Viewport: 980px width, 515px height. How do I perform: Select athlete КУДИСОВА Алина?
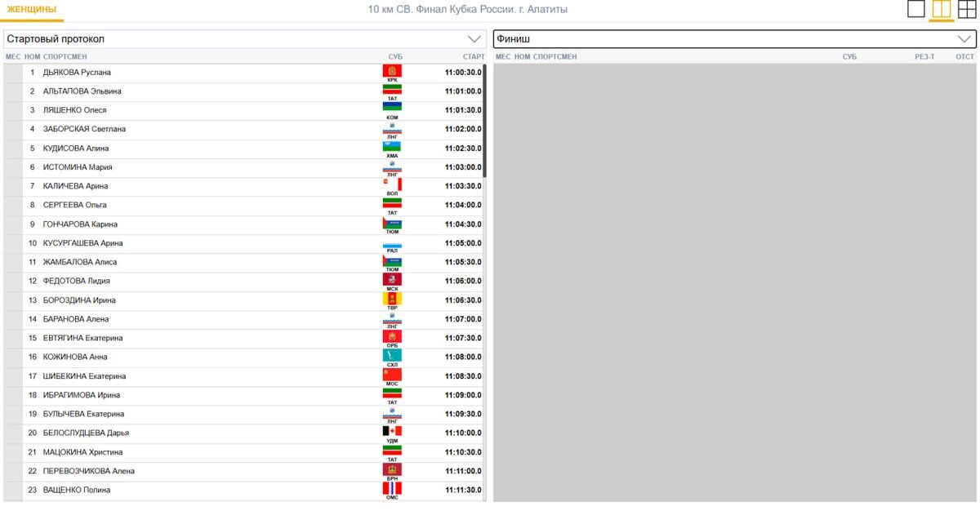[76, 149]
